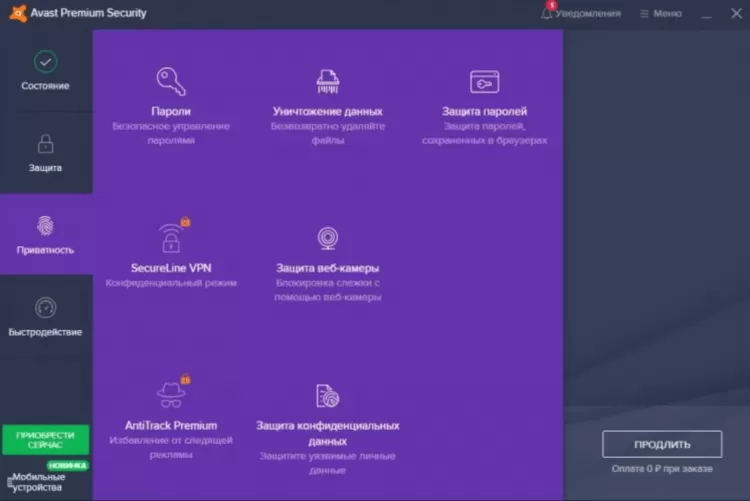The width and height of the screenshot is (750, 501).
Task: Click the Избавление от следящей рекламы description
Action: click(171, 447)
